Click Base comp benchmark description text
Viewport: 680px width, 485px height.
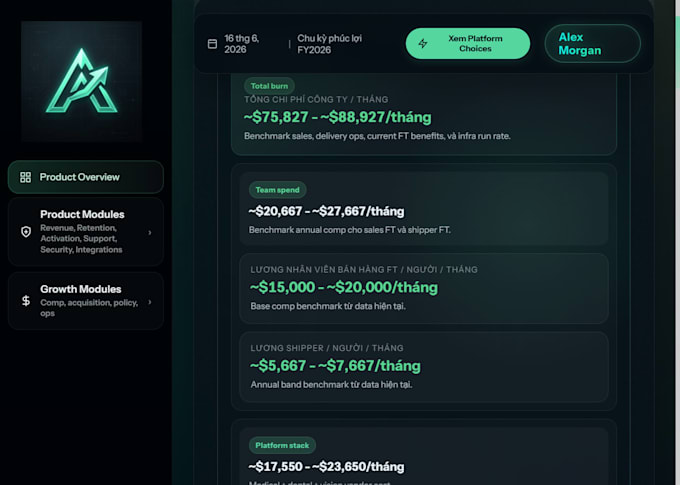pos(328,306)
